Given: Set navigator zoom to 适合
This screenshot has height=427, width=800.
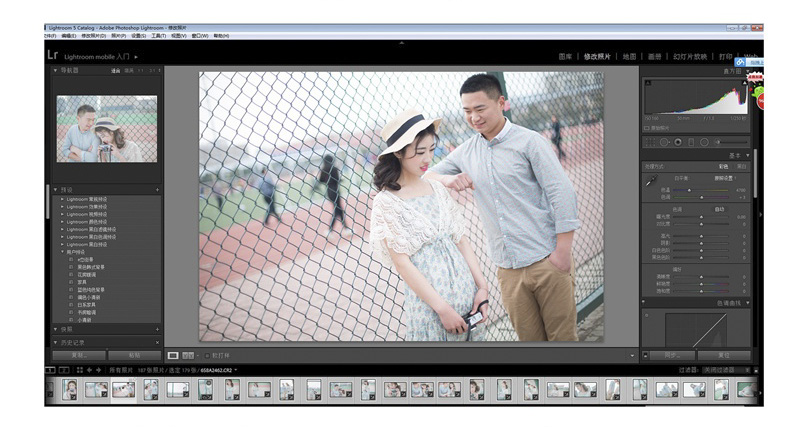Looking at the screenshot, I should [x=116, y=70].
